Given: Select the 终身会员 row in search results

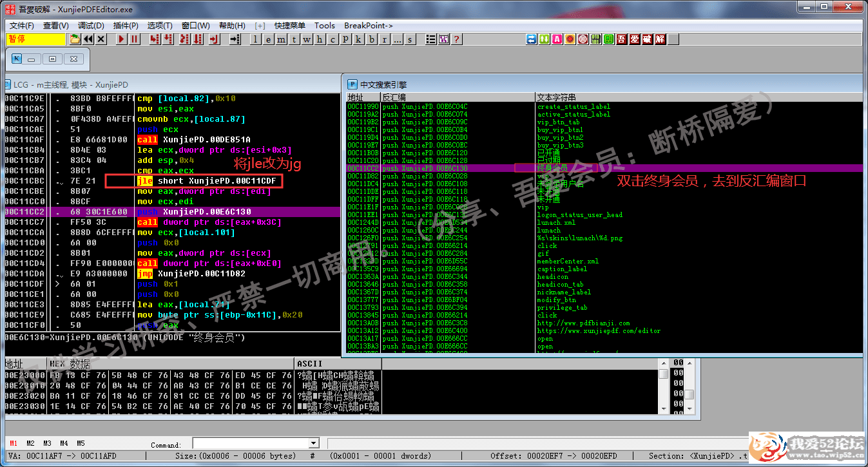Looking at the screenshot, I should point(604,168).
